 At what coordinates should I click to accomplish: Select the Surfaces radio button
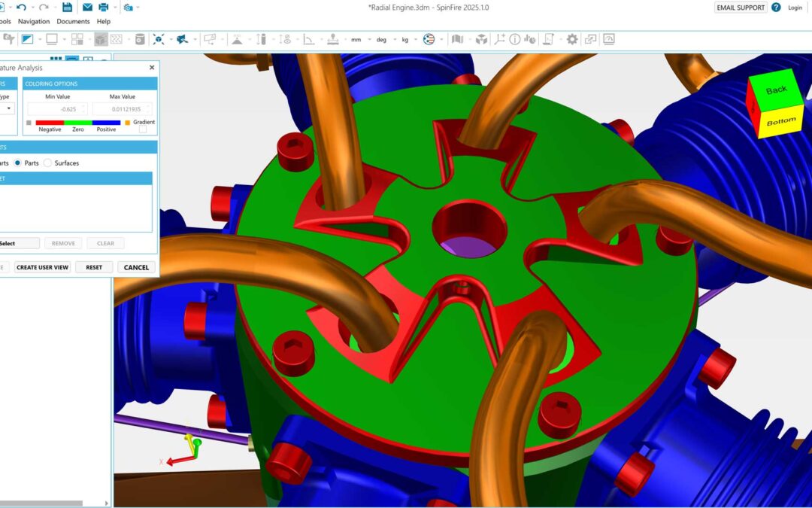pos(47,162)
